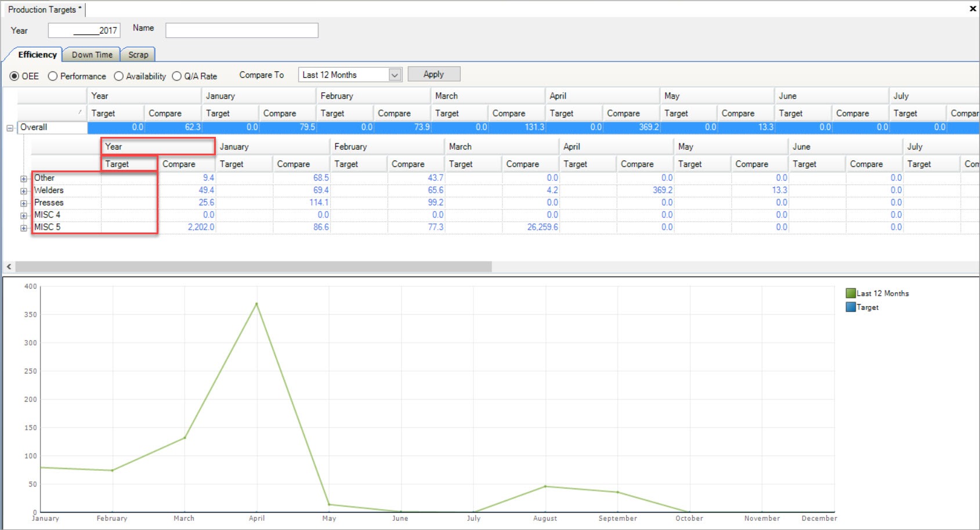Viewport: 980px width, 530px height.
Task: Switch to the Scrap tab
Action: [138, 55]
